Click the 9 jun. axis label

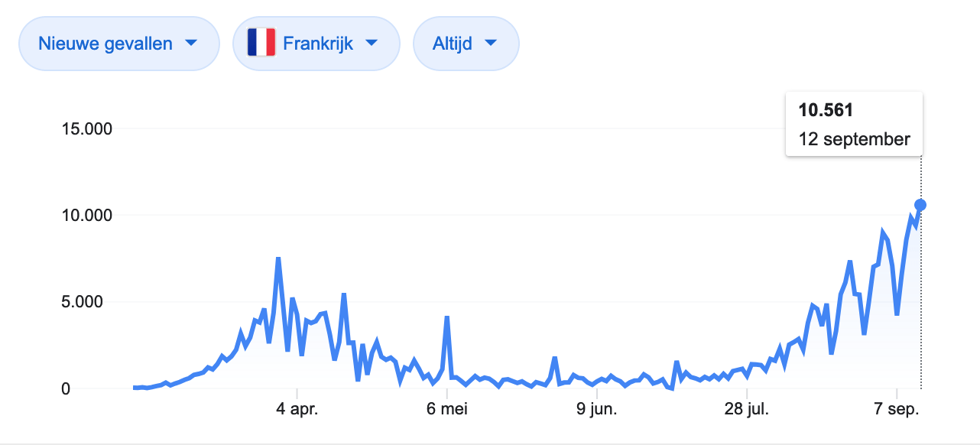coord(596,409)
